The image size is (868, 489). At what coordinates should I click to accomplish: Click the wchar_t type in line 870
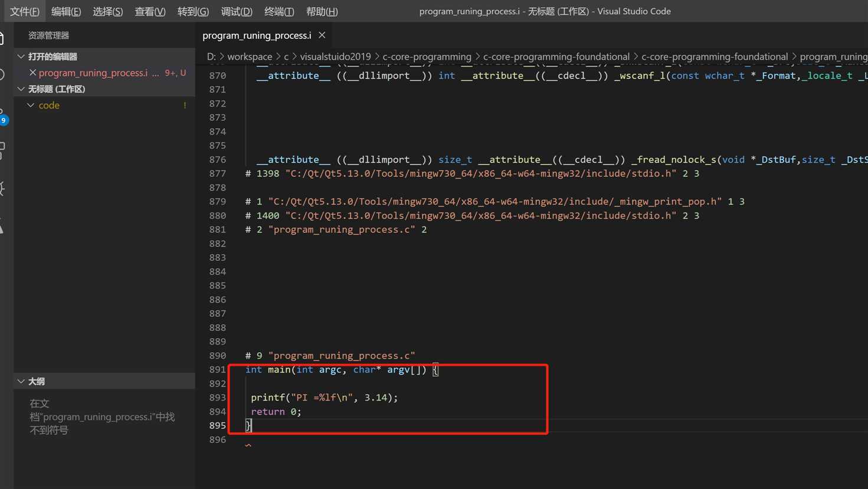click(x=725, y=76)
